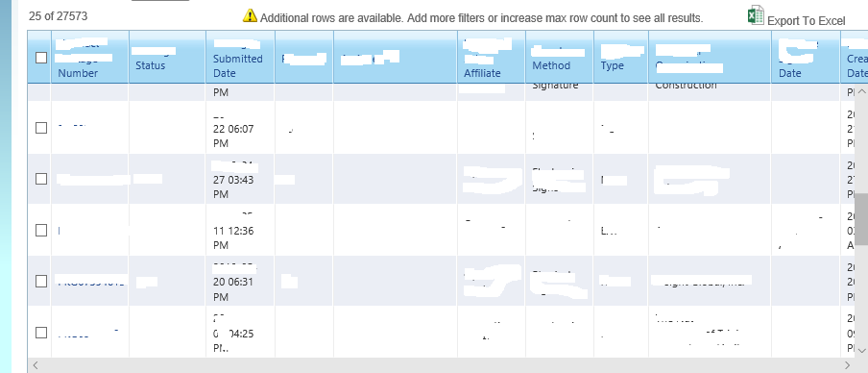
Task: Select checkbox for the 20 06:31 PM row
Action: (x=41, y=281)
